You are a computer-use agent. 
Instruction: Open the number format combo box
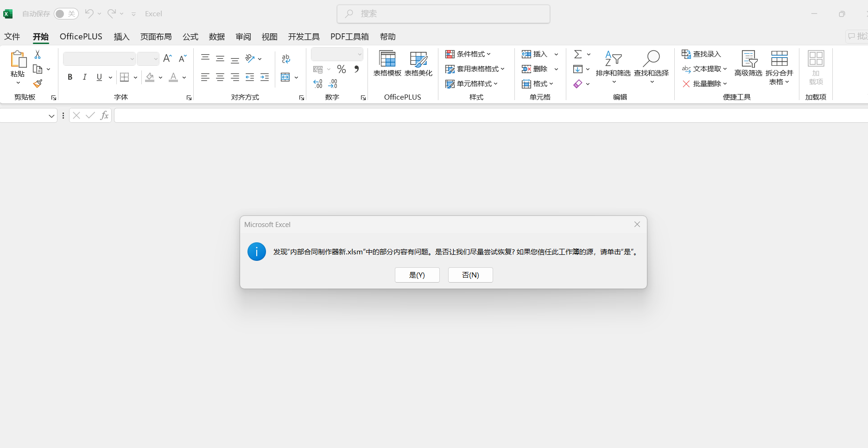[337, 54]
